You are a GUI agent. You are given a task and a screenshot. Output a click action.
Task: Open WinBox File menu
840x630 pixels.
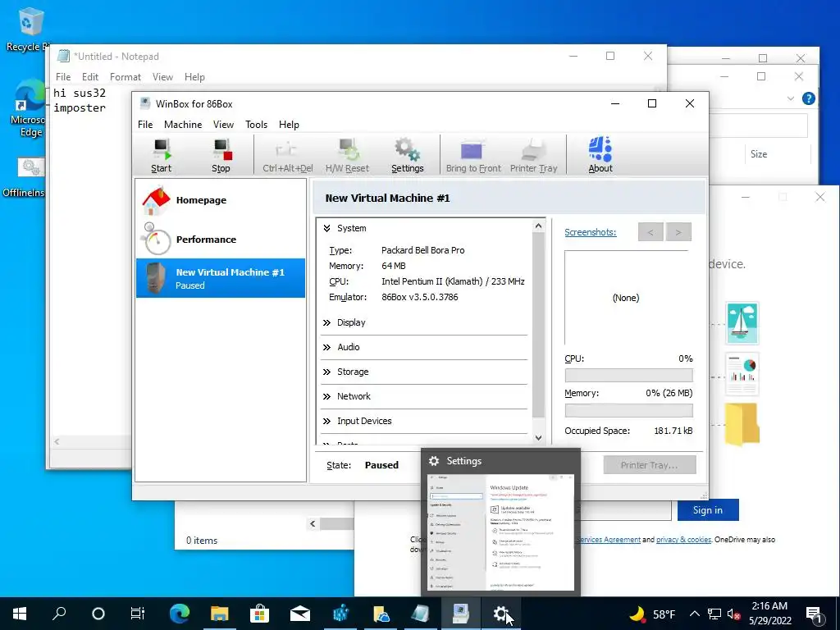(145, 125)
